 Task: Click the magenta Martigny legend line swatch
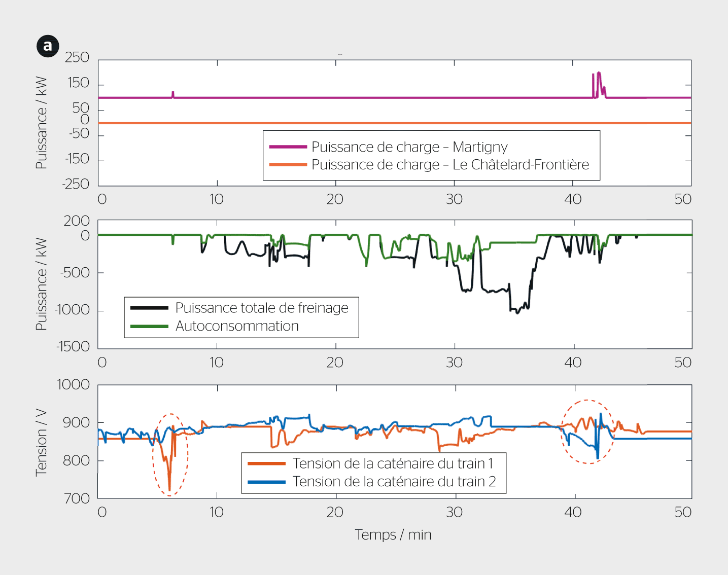click(288, 147)
